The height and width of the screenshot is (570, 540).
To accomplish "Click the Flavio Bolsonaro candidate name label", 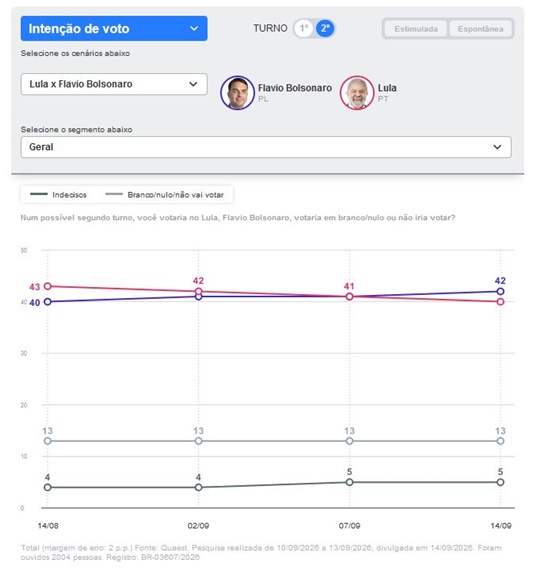I will point(295,88).
